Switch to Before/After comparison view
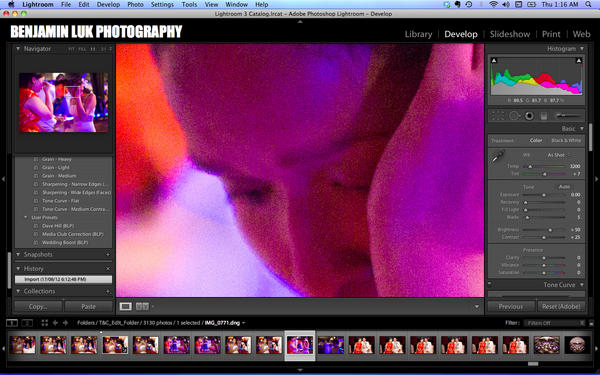This screenshot has width=600, height=375. click(x=142, y=307)
